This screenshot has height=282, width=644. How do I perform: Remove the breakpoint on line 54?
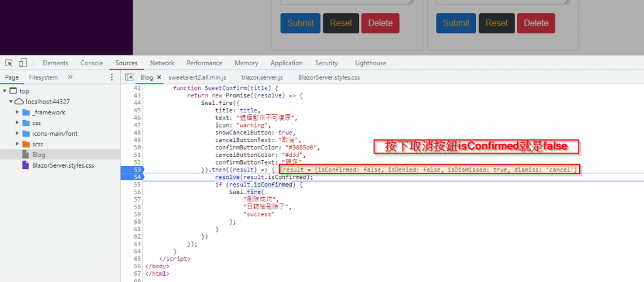132,177
